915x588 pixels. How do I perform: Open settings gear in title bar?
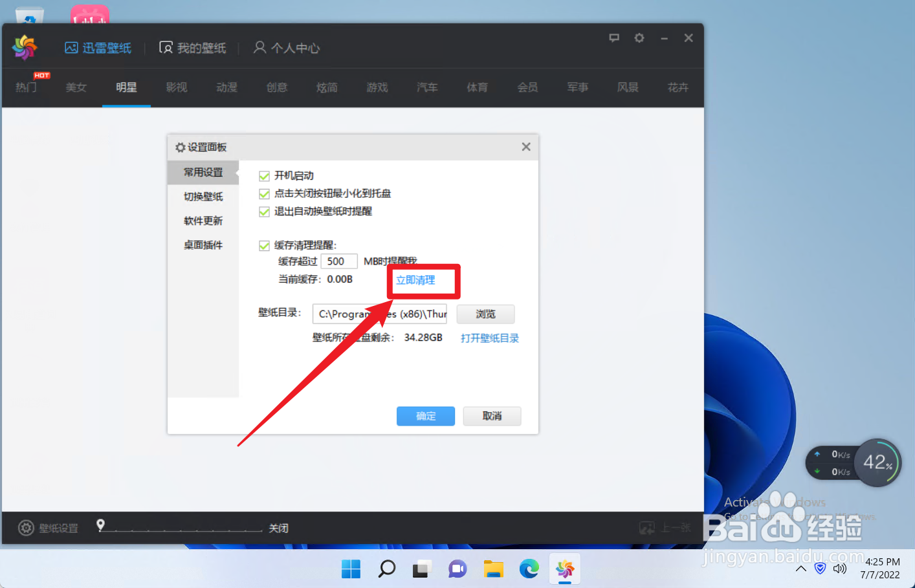(639, 38)
